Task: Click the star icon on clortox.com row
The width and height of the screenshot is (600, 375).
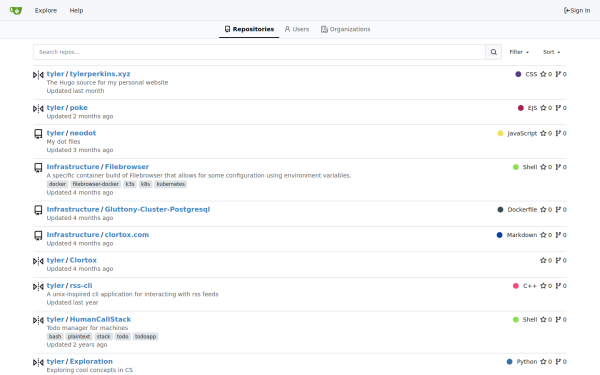Action: tap(543, 235)
